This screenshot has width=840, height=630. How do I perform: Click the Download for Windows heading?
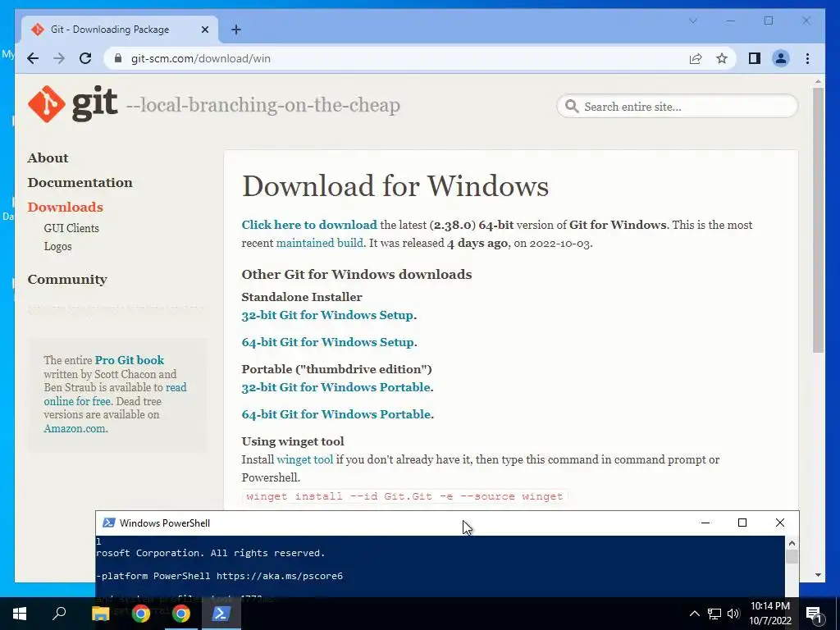coord(395,186)
